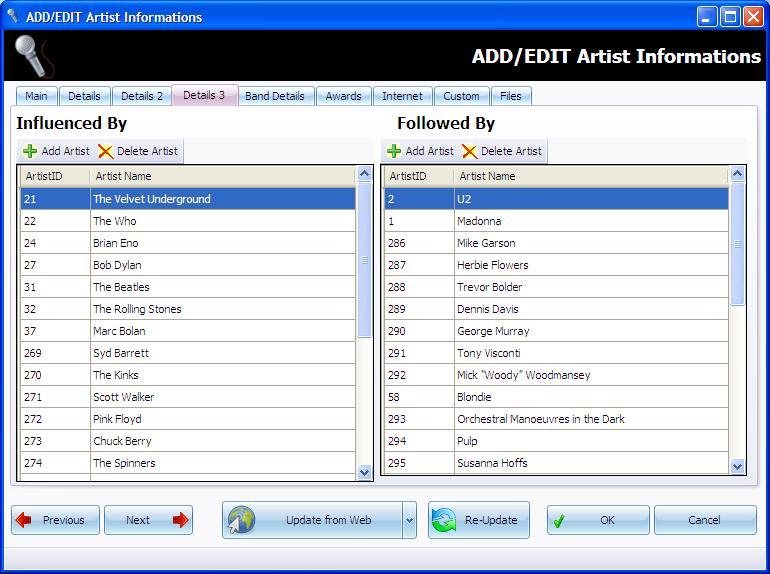Viewport: 770px width, 574px height.
Task: Select Syd Barrett row
Action: coord(188,353)
